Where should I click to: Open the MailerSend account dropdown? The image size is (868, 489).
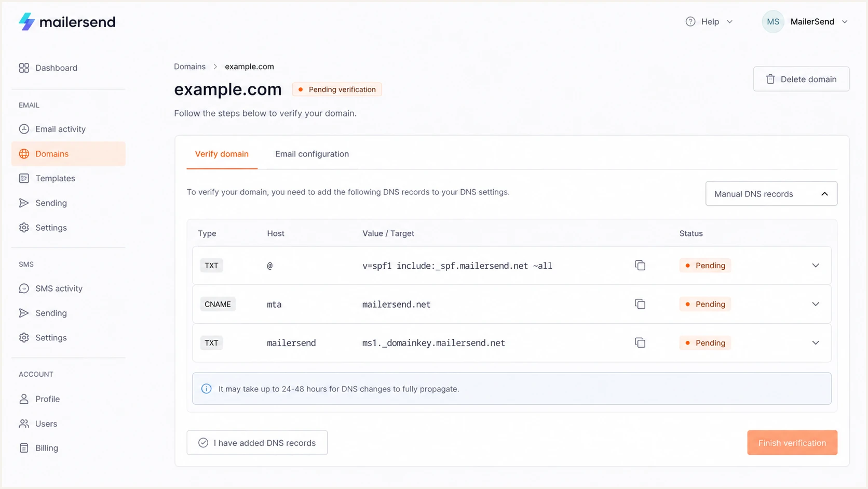tap(805, 22)
